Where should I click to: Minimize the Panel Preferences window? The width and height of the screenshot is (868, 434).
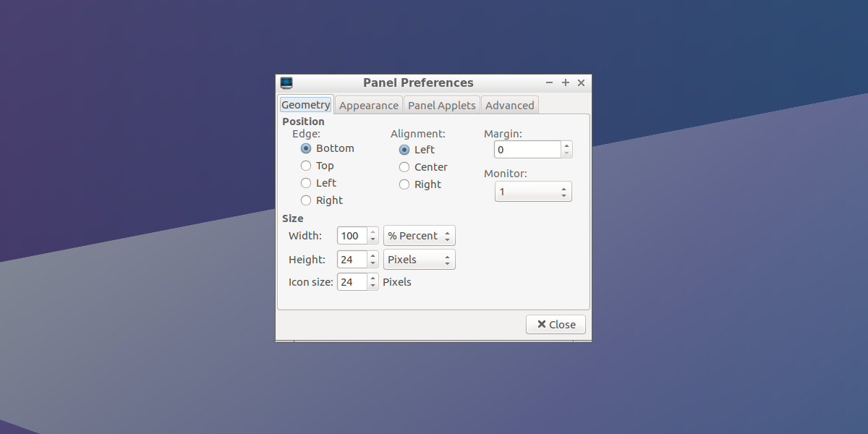(x=550, y=83)
